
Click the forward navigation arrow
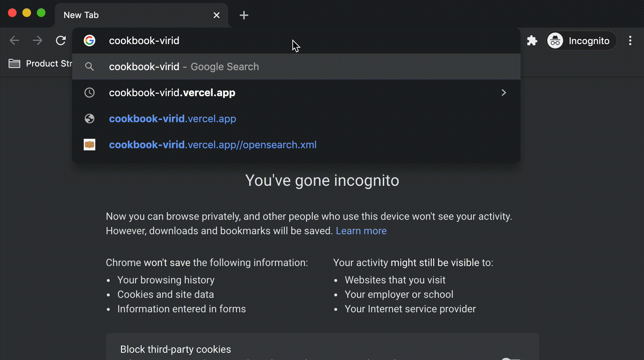click(x=38, y=40)
